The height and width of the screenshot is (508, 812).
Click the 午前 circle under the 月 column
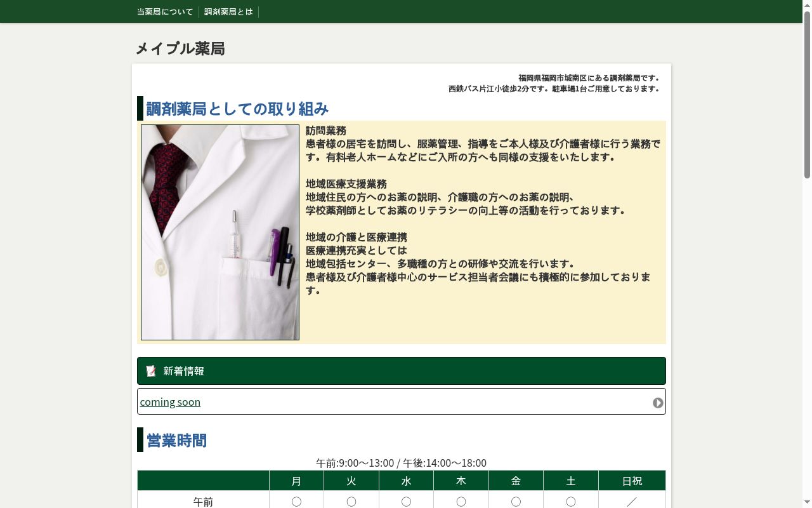pos(296,502)
